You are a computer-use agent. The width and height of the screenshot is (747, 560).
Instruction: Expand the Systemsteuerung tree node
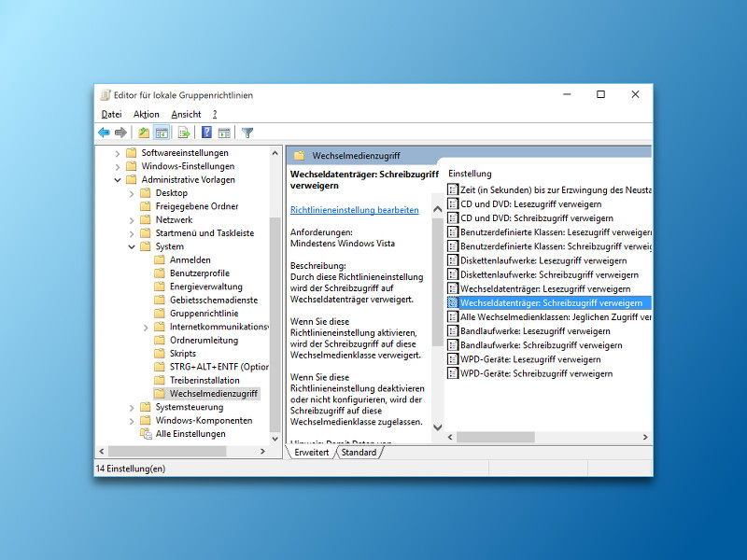click(x=132, y=408)
